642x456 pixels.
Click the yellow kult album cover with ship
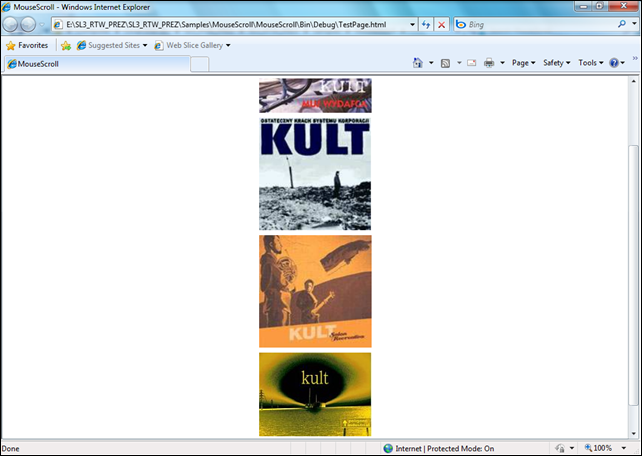(315, 395)
